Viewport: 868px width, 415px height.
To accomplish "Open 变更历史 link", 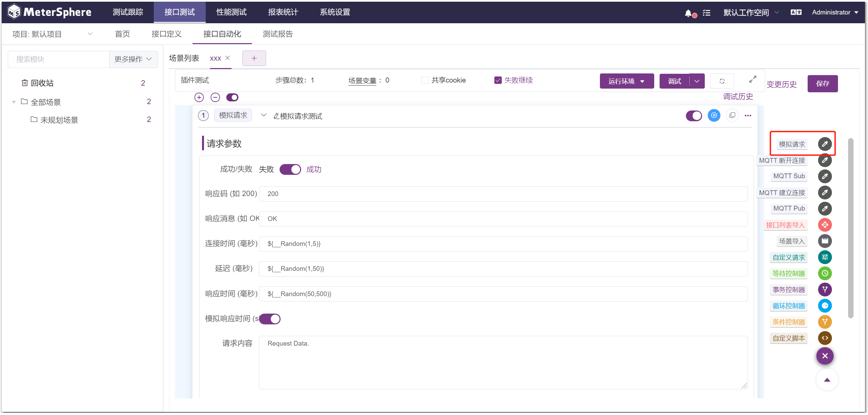I will (x=782, y=84).
